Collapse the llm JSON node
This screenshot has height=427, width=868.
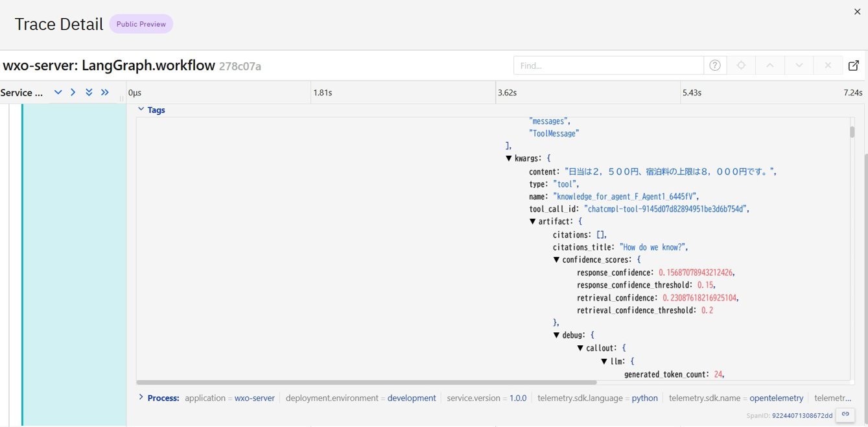604,361
